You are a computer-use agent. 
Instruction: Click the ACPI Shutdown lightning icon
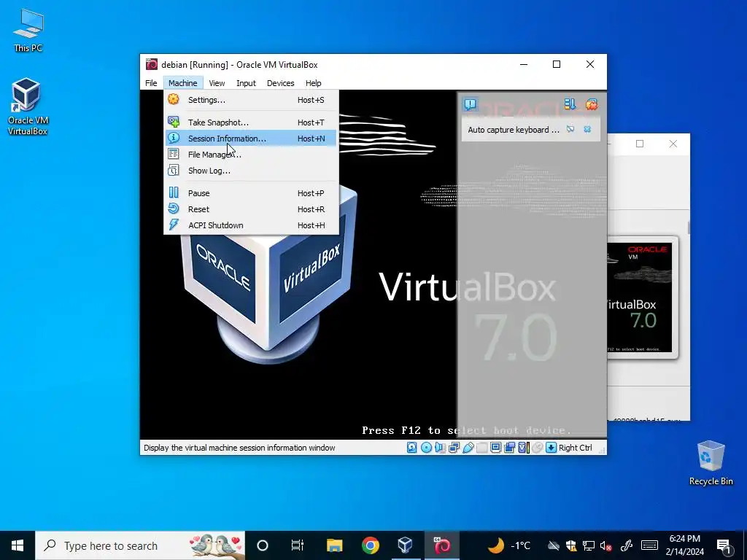pos(174,225)
